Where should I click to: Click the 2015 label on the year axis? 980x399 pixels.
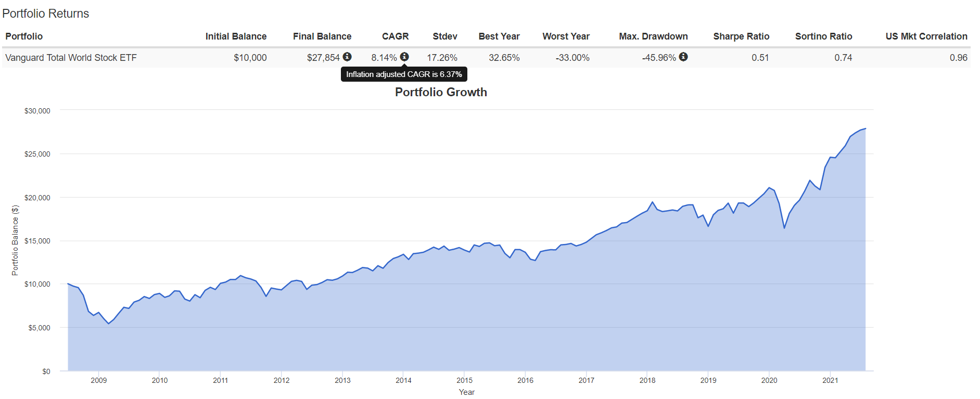click(x=464, y=380)
